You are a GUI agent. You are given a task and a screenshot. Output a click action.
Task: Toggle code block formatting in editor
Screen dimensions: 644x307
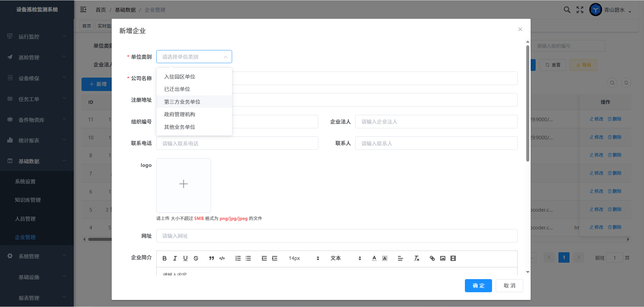coord(222,258)
